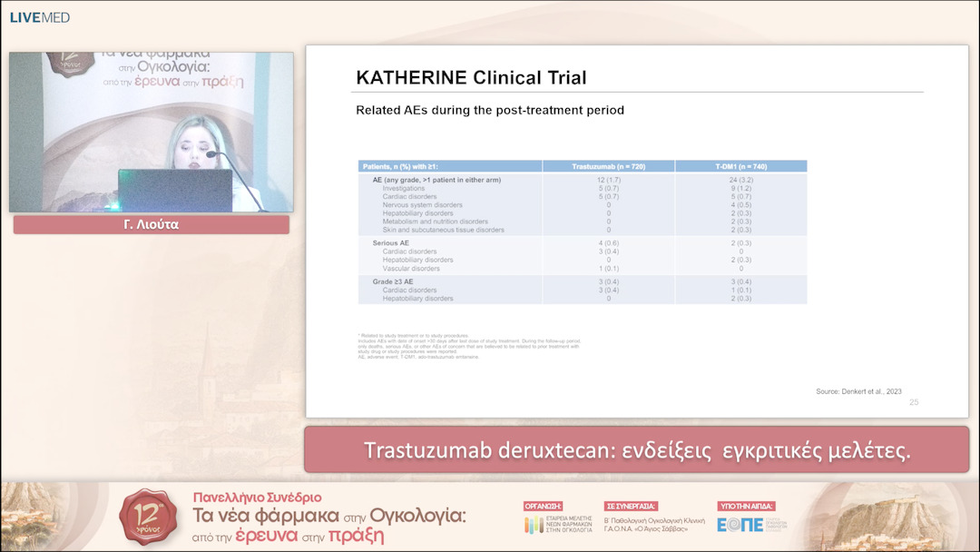Viewport: 980px width, 552px height.
Task: Select the Trastuzumab (n = 720) column header
Action: point(608,165)
